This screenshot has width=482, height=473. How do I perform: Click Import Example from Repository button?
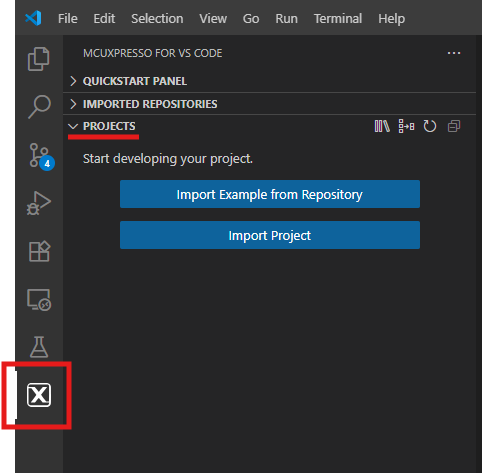pyautogui.click(x=270, y=194)
